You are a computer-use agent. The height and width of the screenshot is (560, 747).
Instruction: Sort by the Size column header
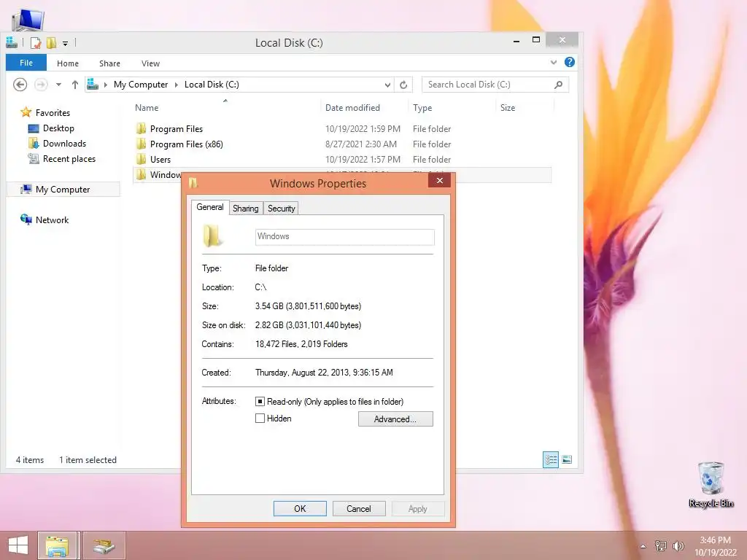pyautogui.click(x=508, y=108)
